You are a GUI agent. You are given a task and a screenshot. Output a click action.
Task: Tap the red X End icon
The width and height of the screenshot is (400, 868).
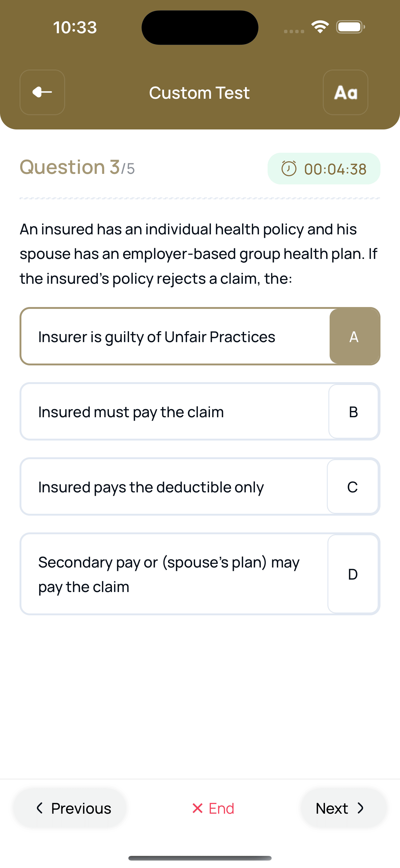(197, 808)
